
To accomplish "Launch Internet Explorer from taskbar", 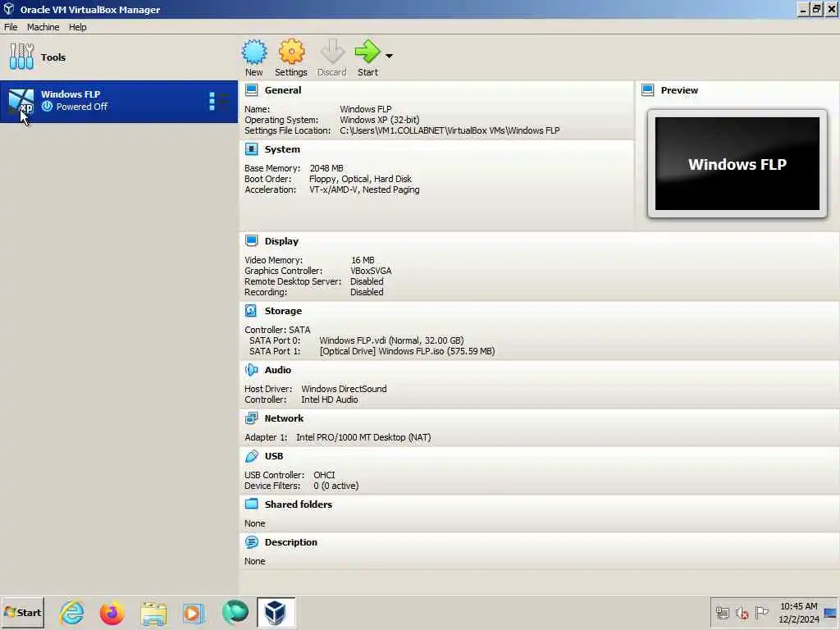I will tap(72, 613).
